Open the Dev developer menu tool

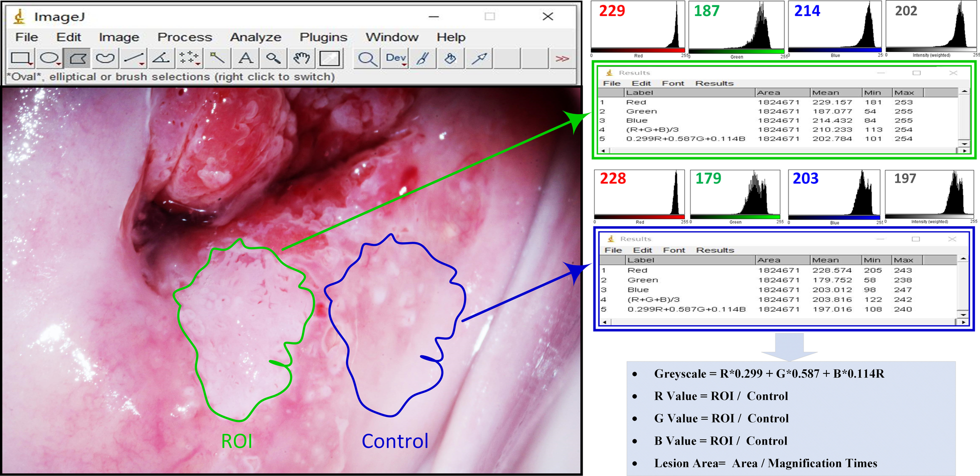[x=396, y=59]
